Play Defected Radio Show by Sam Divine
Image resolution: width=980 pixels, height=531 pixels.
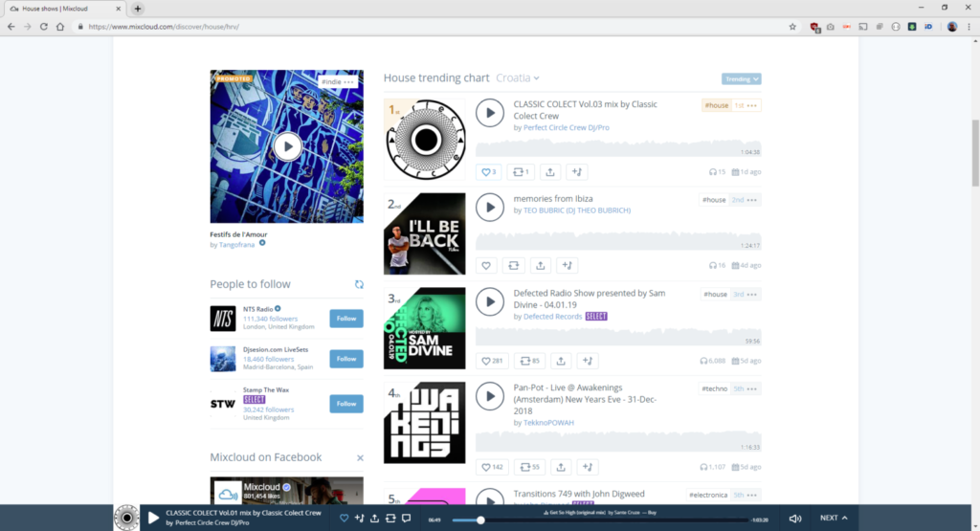tap(489, 301)
